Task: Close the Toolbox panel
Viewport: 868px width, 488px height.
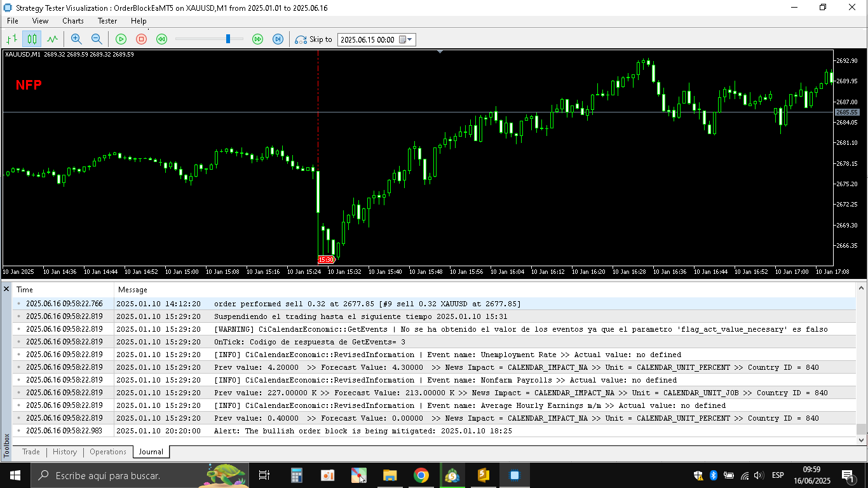Action: (x=6, y=289)
